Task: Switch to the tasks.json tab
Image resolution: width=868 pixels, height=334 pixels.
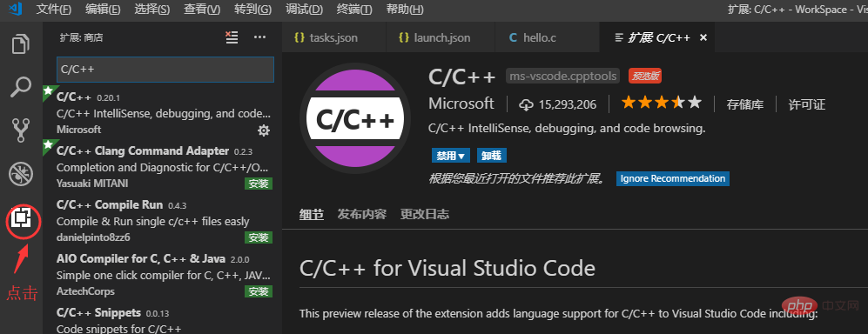Action: [333, 37]
